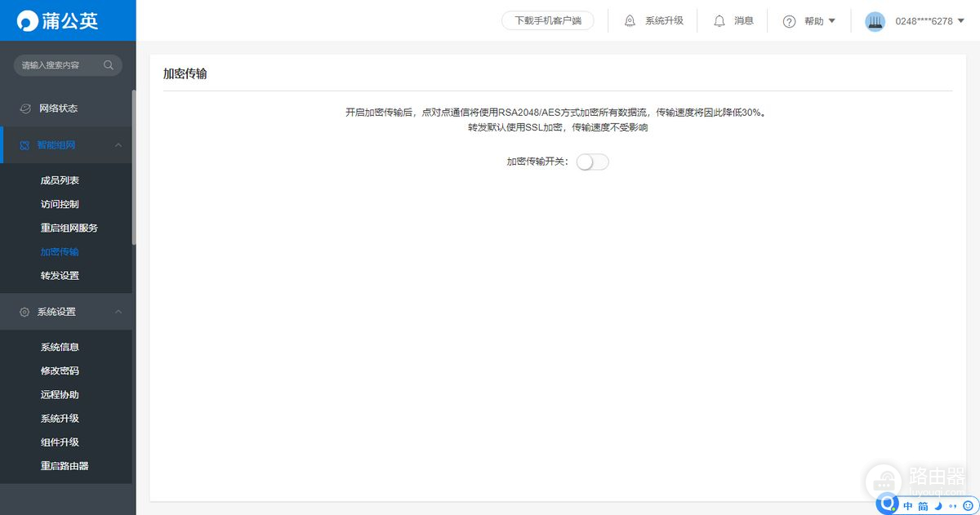Open 重启路由器 settings page

point(64,466)
